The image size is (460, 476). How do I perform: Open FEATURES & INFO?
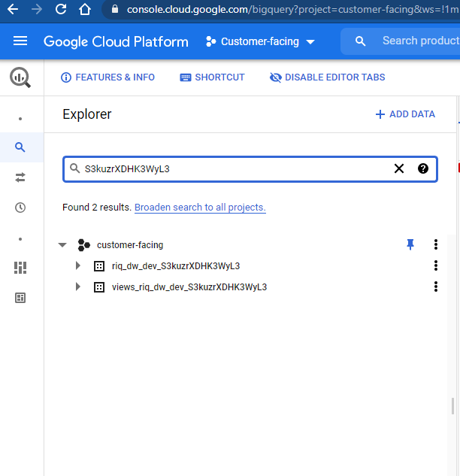tap(107, 77)
